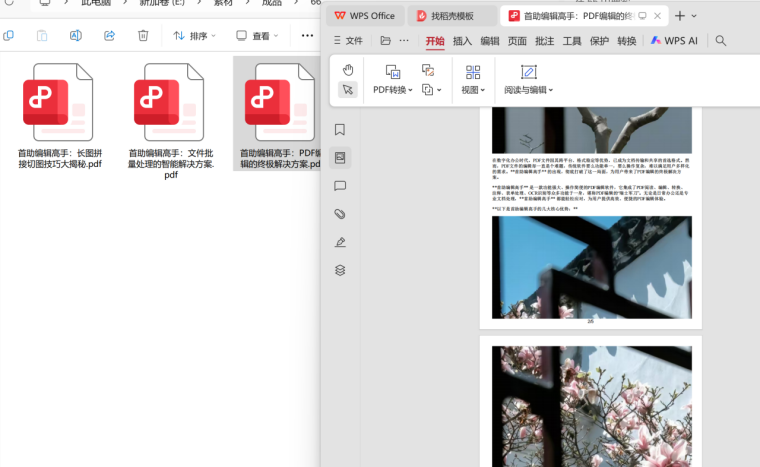The width and height of the screenshot is (760, 467).
Task: Open attachments paperclip panel
Action: click(340, 214)
